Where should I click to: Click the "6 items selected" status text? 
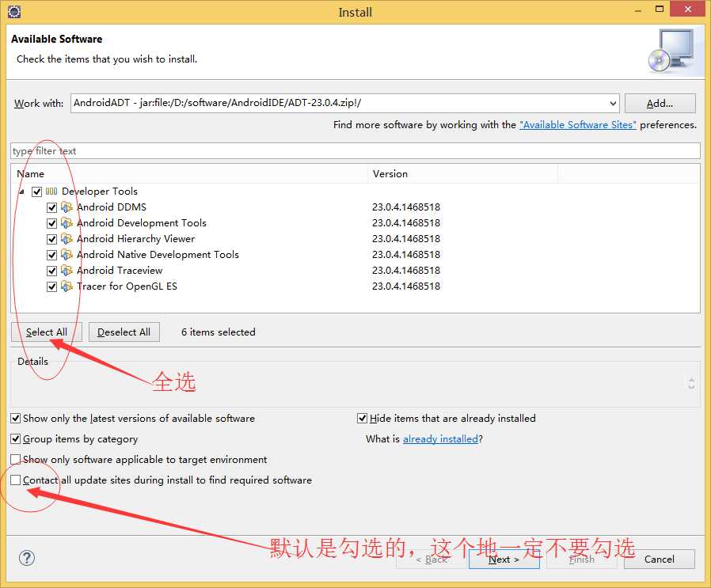pyautogui.click(x=218, y=332)
